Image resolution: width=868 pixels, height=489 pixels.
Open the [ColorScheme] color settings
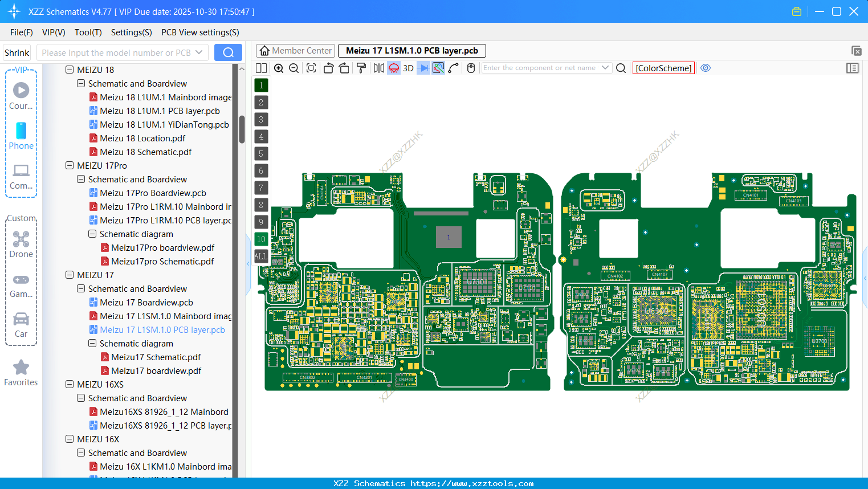[x=663, y=68]
